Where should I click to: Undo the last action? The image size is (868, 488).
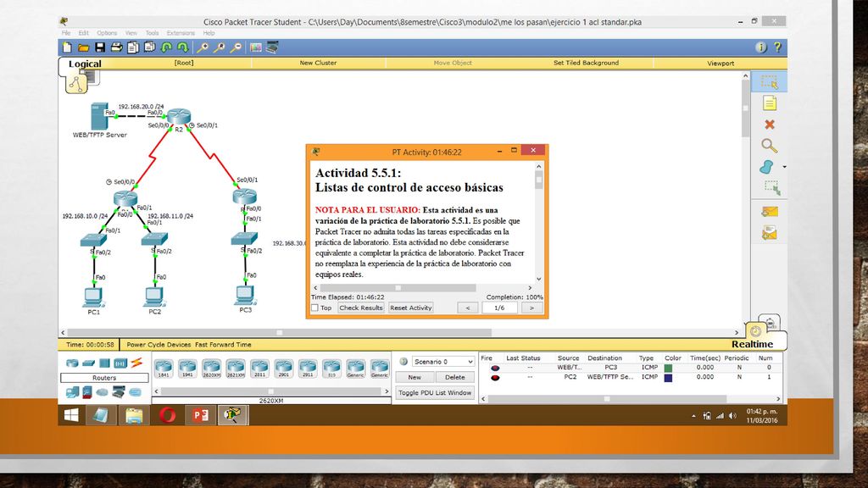click(x=166, y=47)
